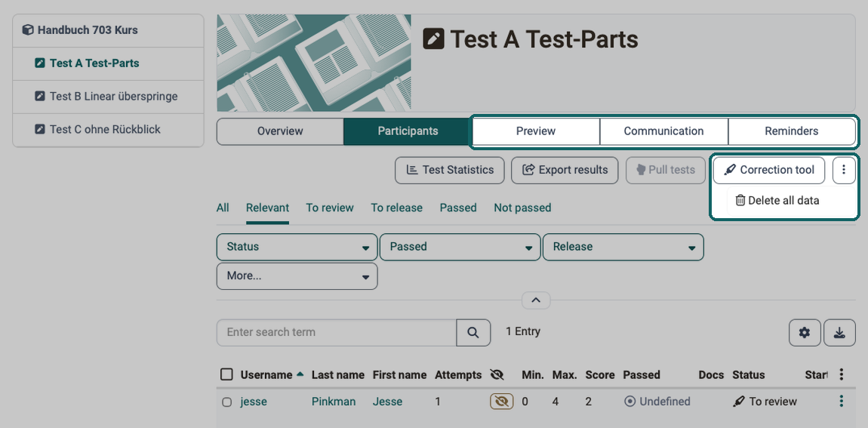The image size is (868, 428).
Task: Click the trash icon of Delete all data
Action: point(740,201)
